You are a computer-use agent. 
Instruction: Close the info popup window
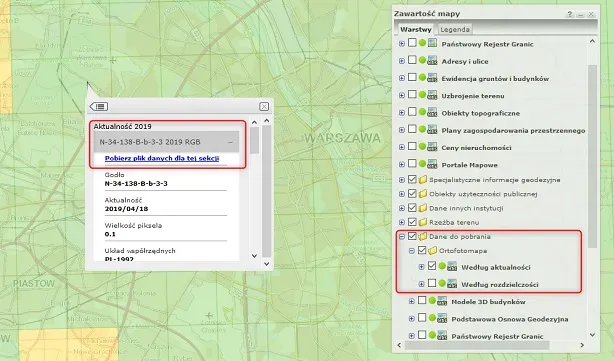click(x=264, y=106)
